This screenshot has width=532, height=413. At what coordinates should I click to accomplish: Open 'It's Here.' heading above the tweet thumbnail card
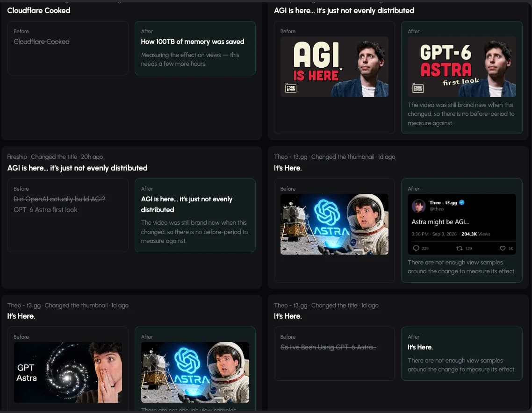coord(288,168)
